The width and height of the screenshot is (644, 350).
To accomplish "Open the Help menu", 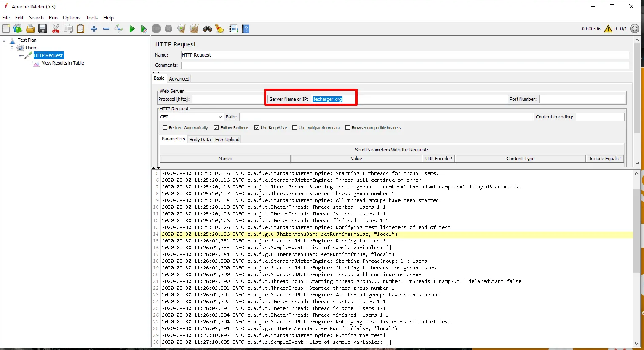I will tap(108, 18).
